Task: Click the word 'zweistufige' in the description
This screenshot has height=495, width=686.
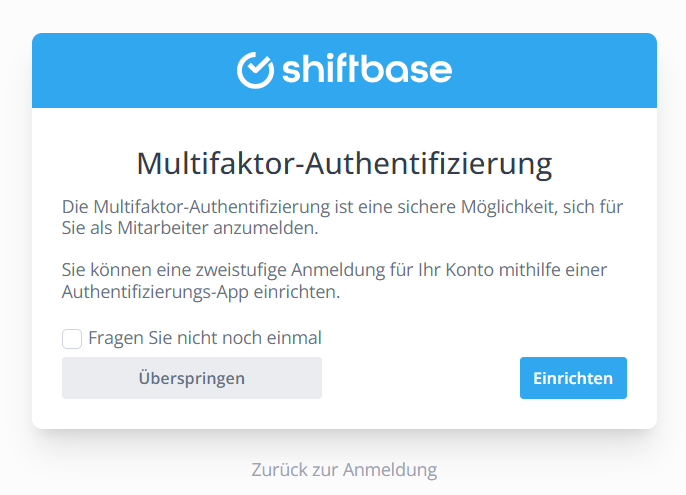Action: click(242, 270)
